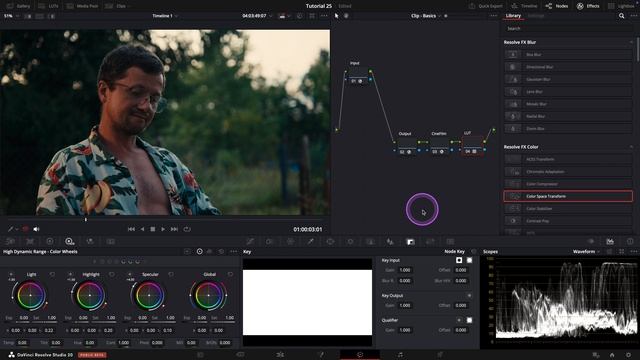Open Quick Export
Image resolution: width=640 pixels, height=360 pixels.
[x=486, y=6]
